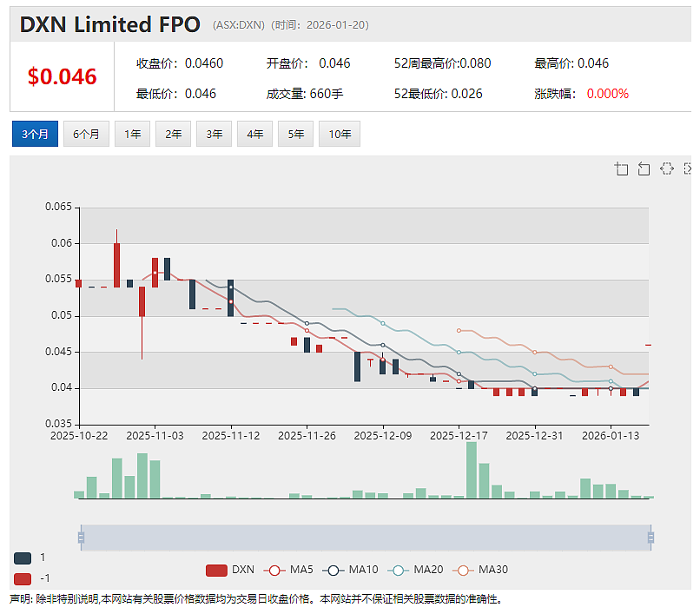Click the zoom reset back-arrow icon

coord(644,168)
